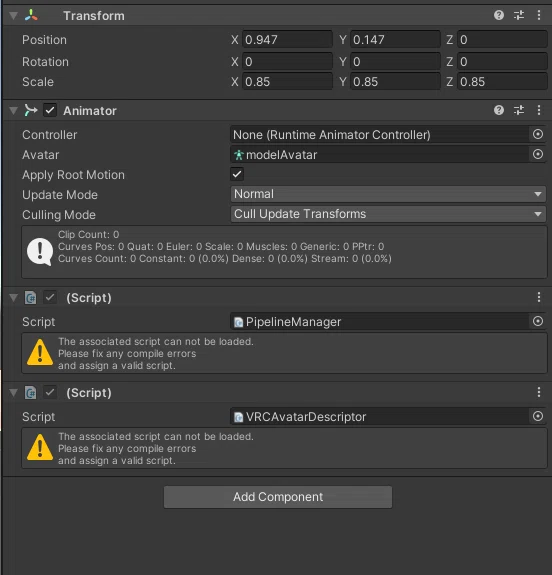552x575 pixels.
Task: Click the Add Component button
Action: coord(278,497)
